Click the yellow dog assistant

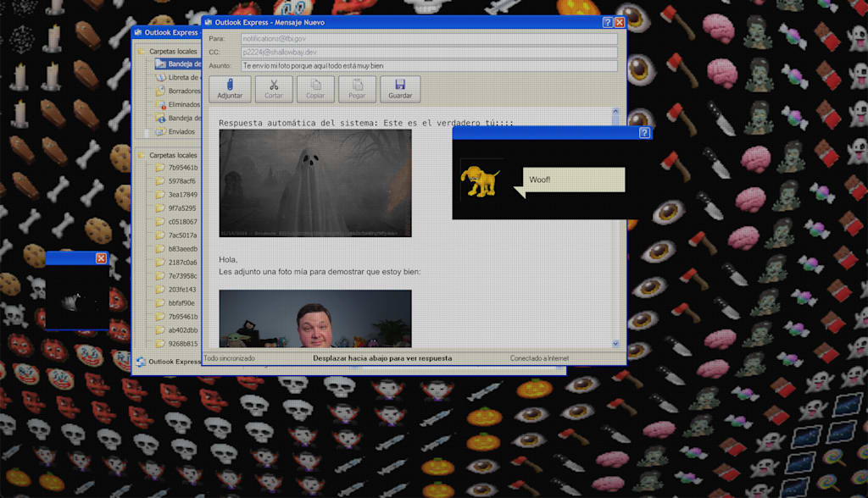click(480, 181)
